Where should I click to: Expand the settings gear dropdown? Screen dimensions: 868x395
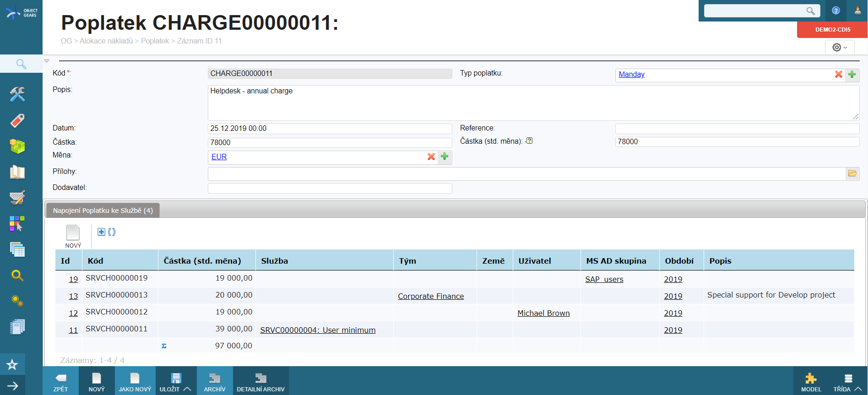[x=840, y=48]
